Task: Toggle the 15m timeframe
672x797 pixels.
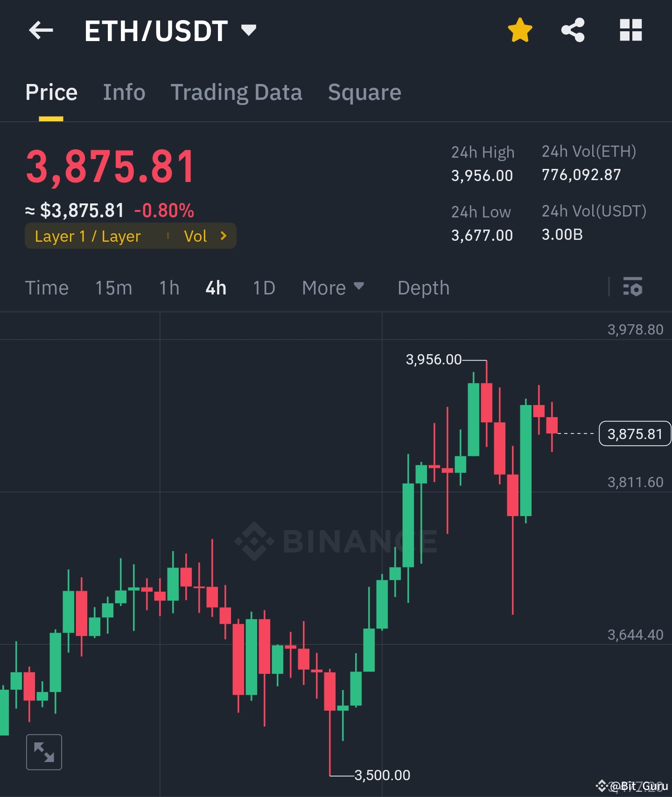Action: point(113,288)
